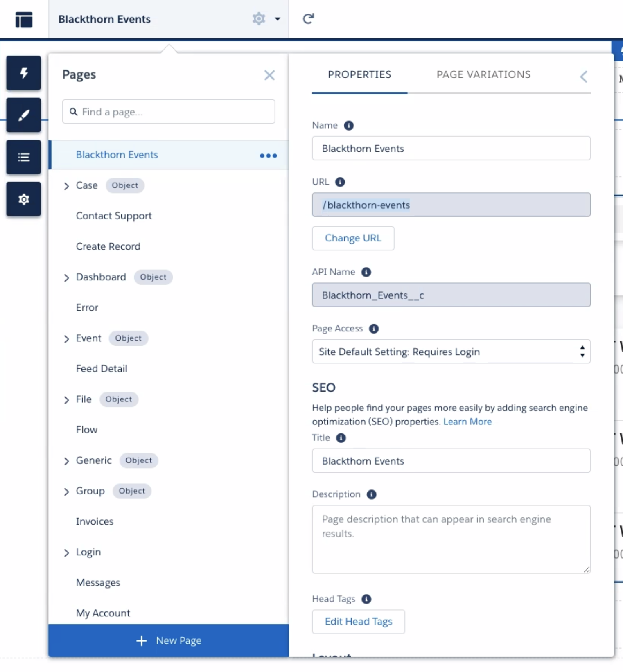Select the Feed Detail page
Screen dimensions: 623x672
[x=102, y=369]
